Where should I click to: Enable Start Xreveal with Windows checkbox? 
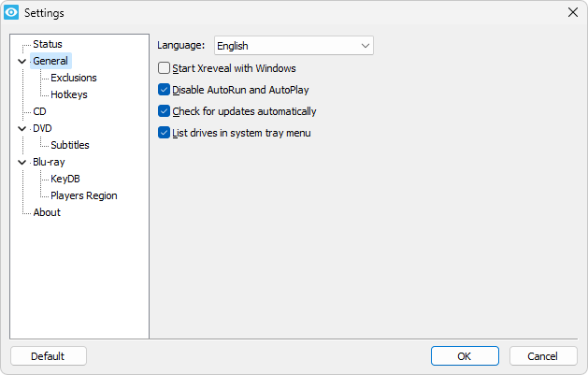[x=164, y=68]
